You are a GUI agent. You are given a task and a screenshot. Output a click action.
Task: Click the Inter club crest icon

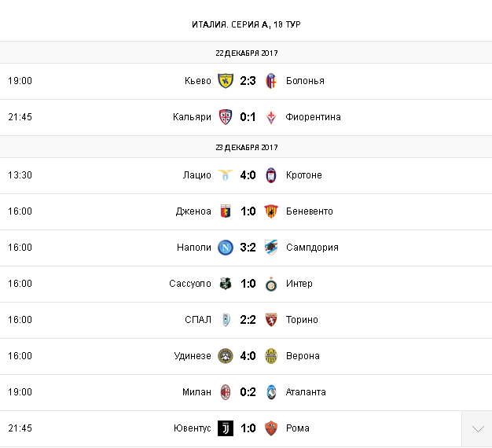tap(271, 284)
